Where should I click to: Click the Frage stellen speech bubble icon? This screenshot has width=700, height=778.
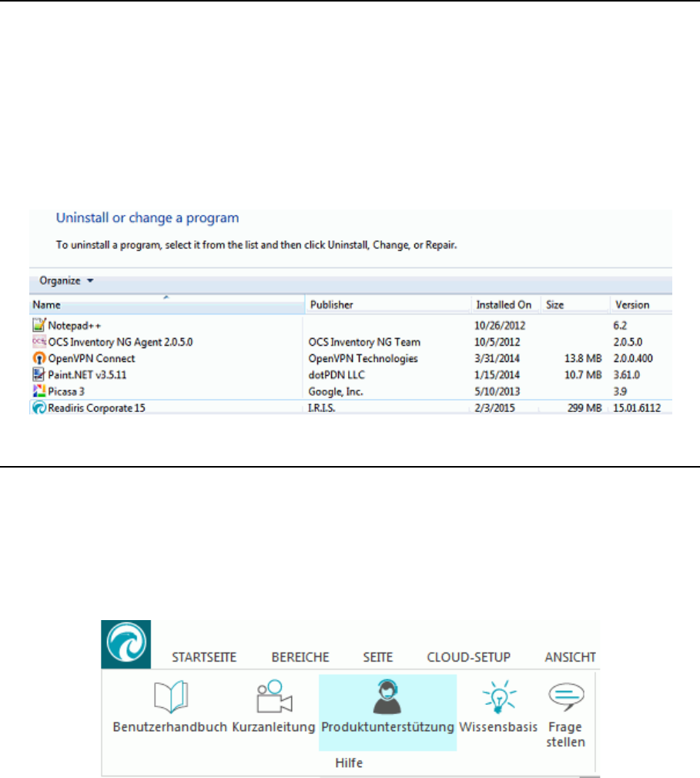tap(566, 696)
